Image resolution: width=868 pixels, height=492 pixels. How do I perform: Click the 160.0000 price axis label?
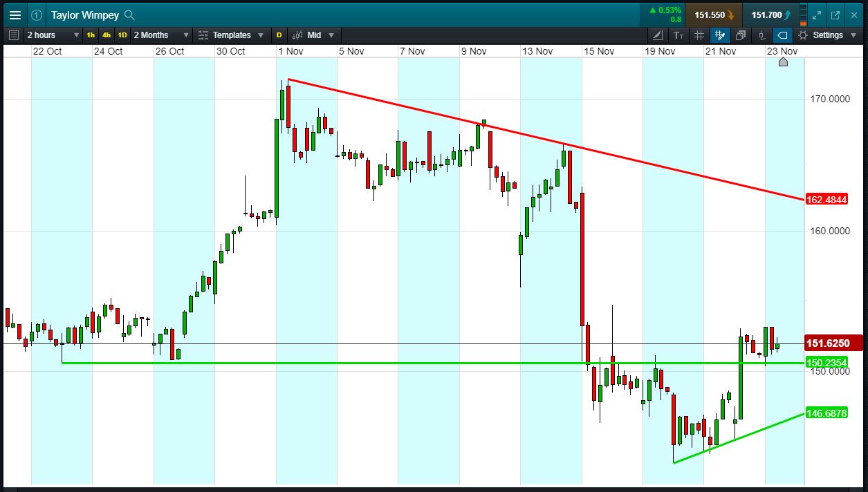point(829,231)
